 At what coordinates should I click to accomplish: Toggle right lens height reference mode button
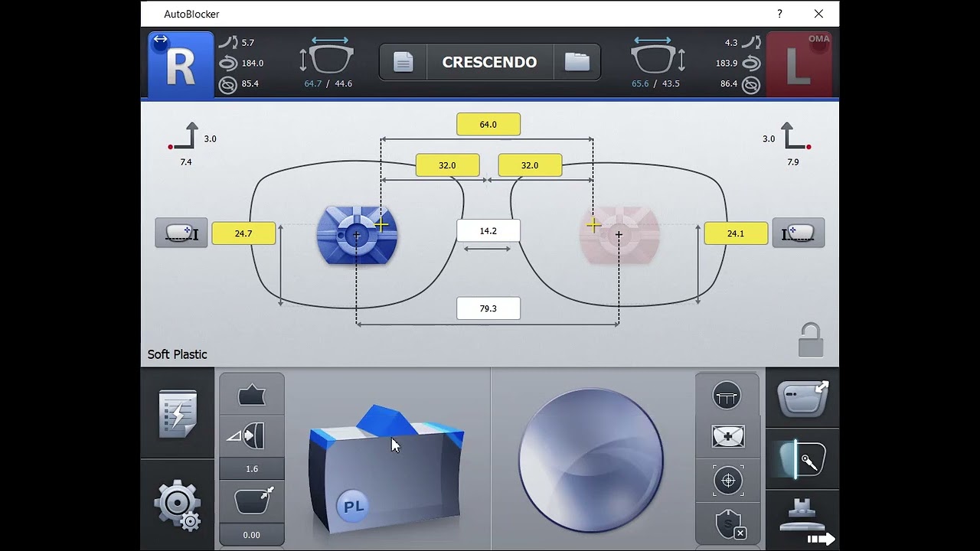point(181,233)
